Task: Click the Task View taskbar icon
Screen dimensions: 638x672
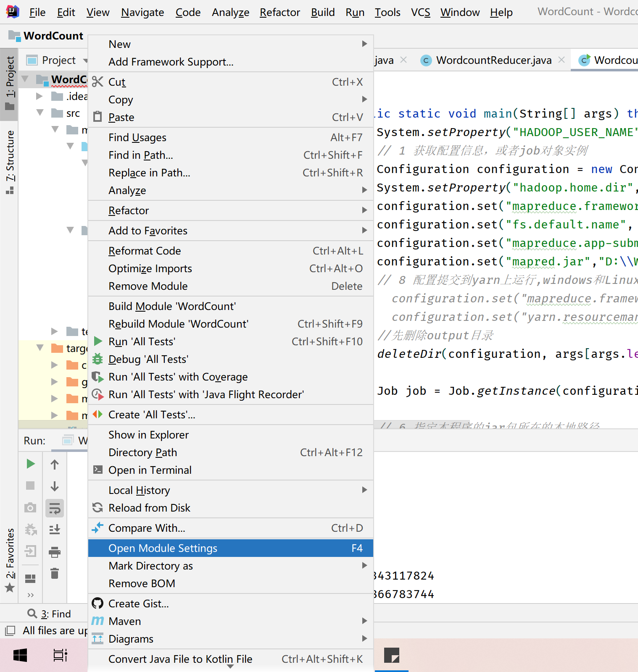Action: tap(60, 655)
